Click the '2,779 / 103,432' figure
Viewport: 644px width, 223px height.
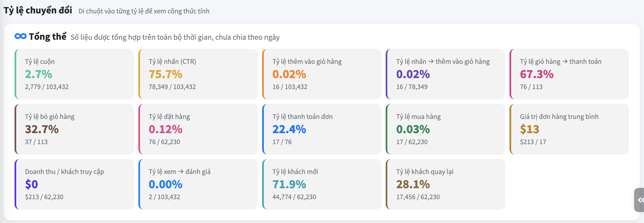47,87
